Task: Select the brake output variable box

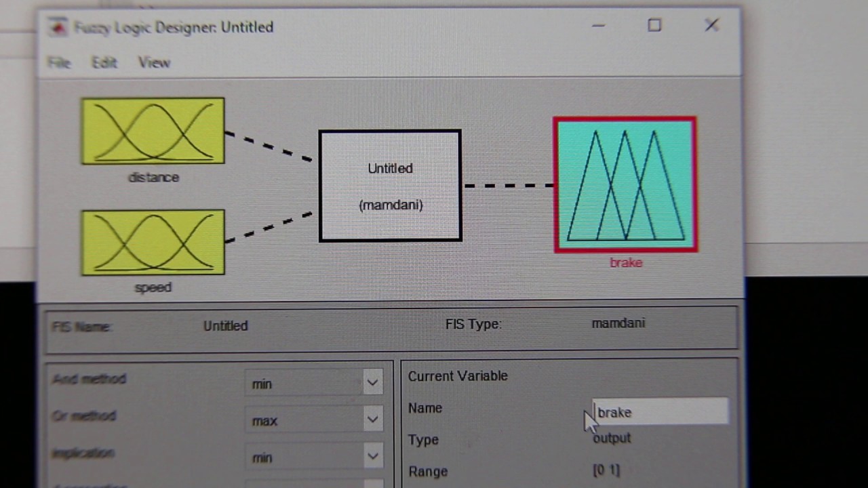Action: 625,185
